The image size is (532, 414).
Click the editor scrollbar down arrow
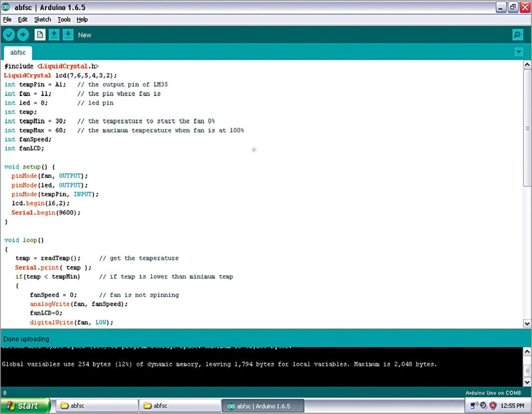tap(527, 323)
